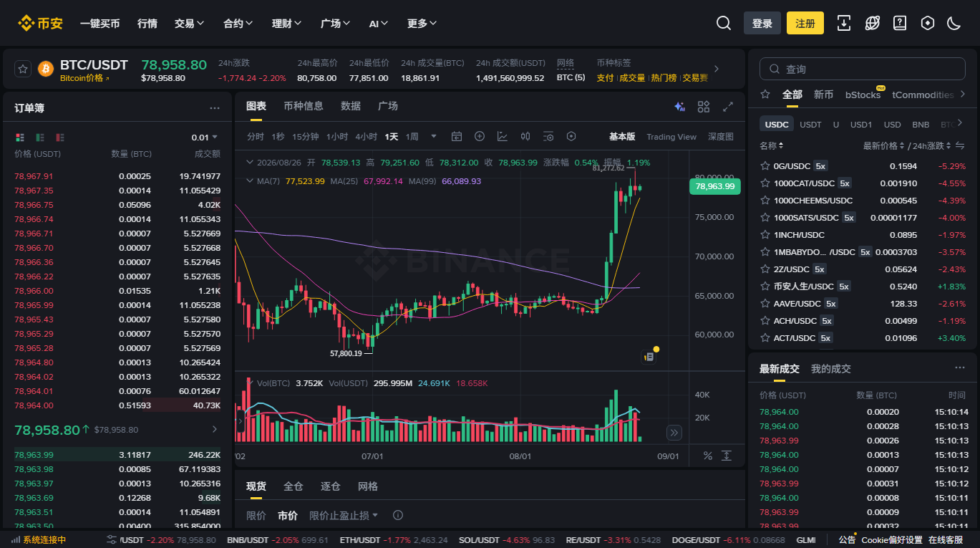Open the search magnifier in top navigation
The image size is (980, 548).
(x=724, y=23)
